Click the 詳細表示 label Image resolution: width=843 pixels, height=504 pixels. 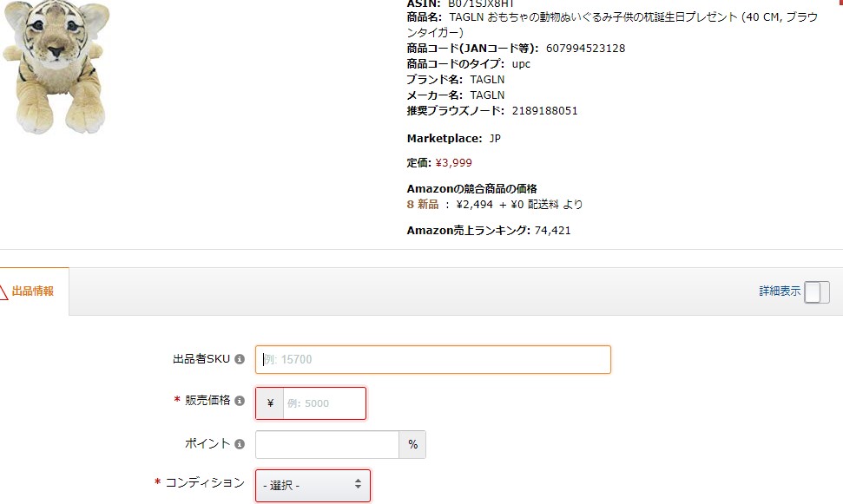[x=780, y=291]
